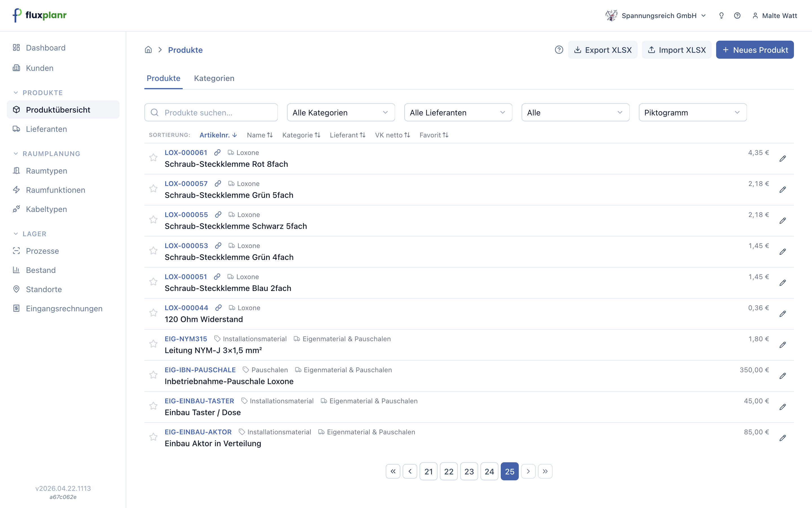Click edit pencil for EIG-NYM315
This screenshot has height=508, width=812.
pyautogui.click(x=782, y=345)
